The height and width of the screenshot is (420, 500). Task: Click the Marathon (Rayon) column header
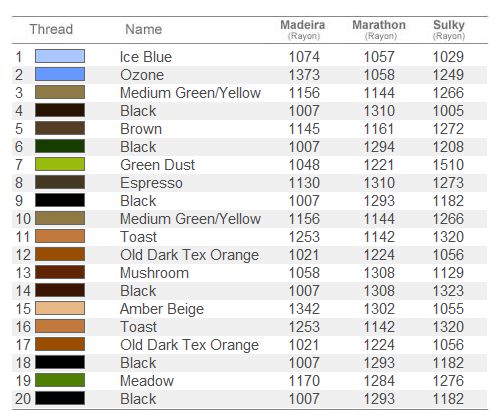[379, 30]
